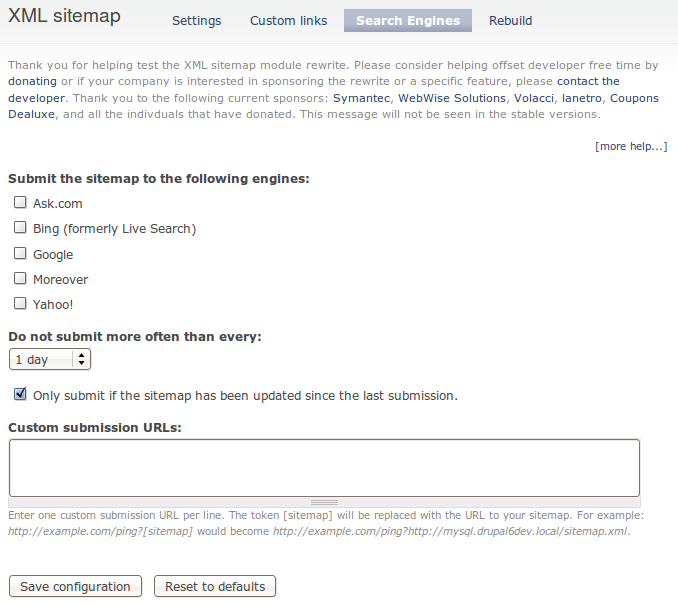Visit the Symantec sponsor link
The height and width of the screenshot is (605, 678).
(361, 98)
